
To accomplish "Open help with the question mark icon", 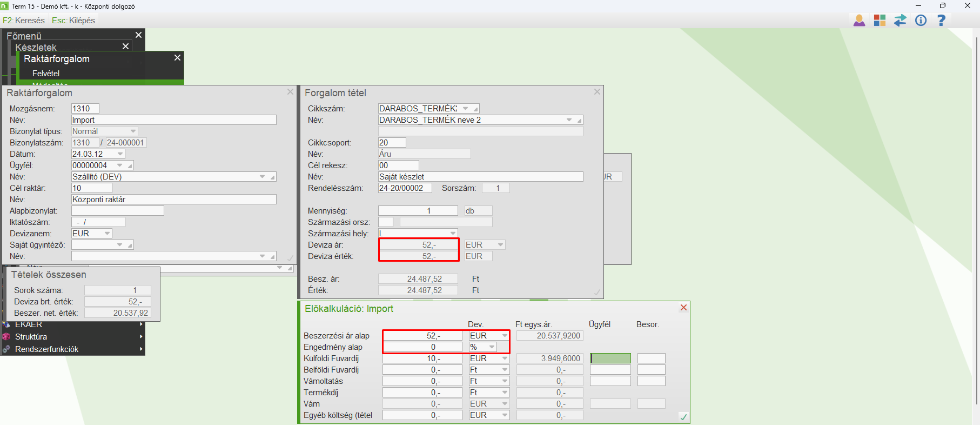I will 941,21.
